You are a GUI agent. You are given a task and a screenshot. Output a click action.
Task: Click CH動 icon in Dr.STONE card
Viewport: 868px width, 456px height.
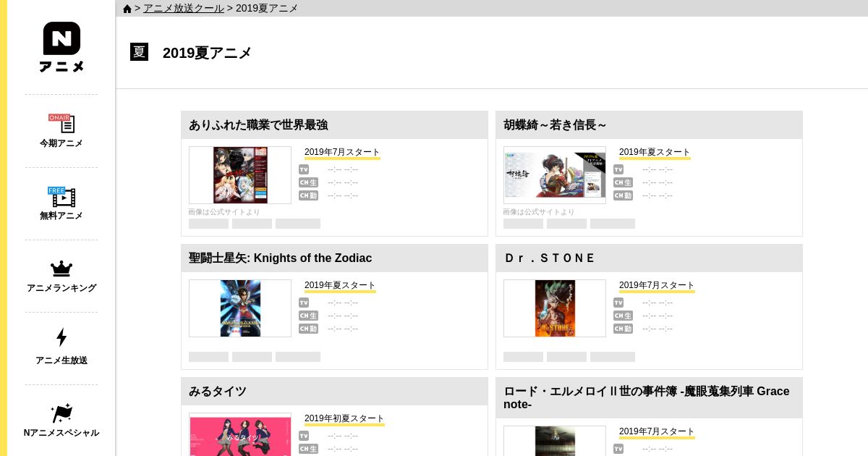(x=623, y=329)
